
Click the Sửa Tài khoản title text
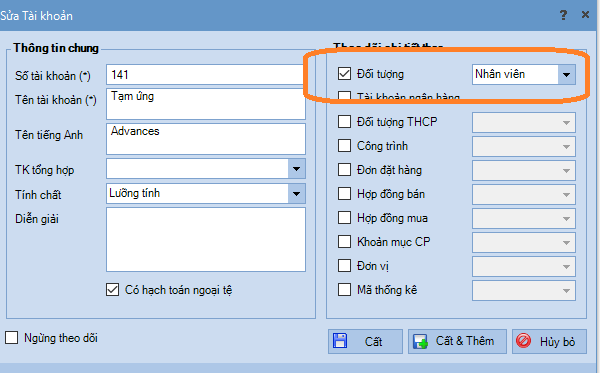click(36, 16)
